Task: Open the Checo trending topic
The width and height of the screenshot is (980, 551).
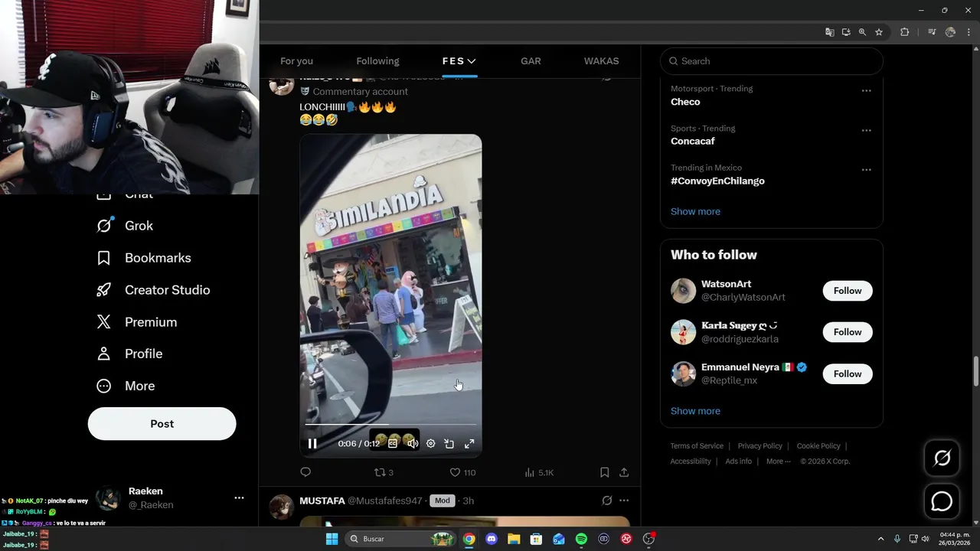Action: point(685,102)
